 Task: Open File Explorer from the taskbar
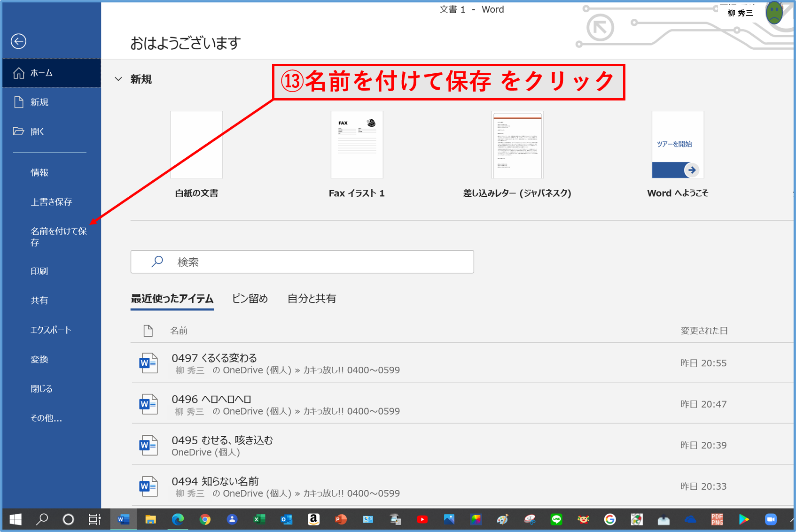(150, 519)
